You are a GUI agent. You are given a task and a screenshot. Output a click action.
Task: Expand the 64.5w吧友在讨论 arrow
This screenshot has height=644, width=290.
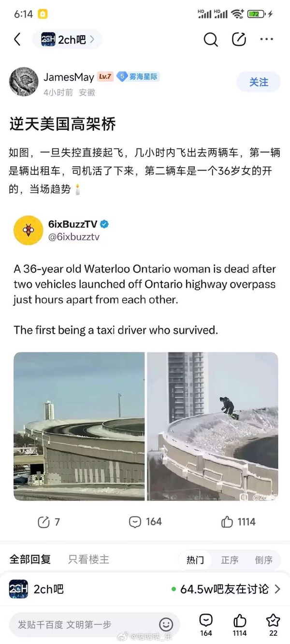coord(277,589)
